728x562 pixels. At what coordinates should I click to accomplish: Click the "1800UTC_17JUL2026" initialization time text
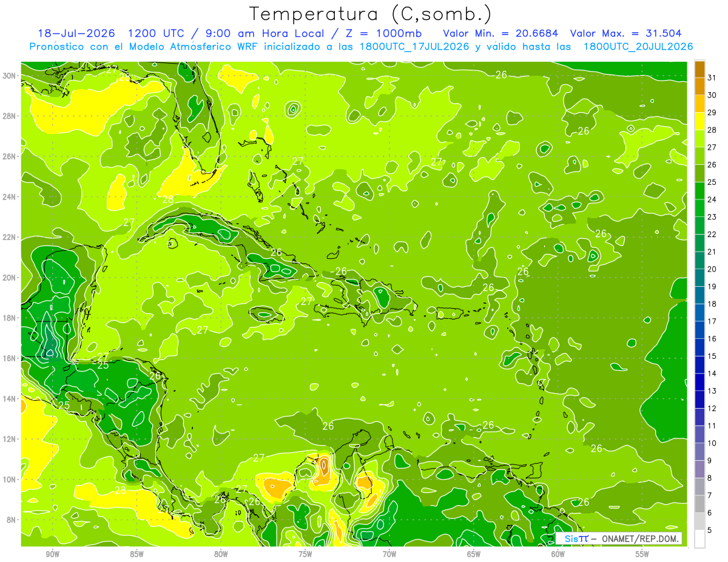pyautogui.click(x=414, y=47)
